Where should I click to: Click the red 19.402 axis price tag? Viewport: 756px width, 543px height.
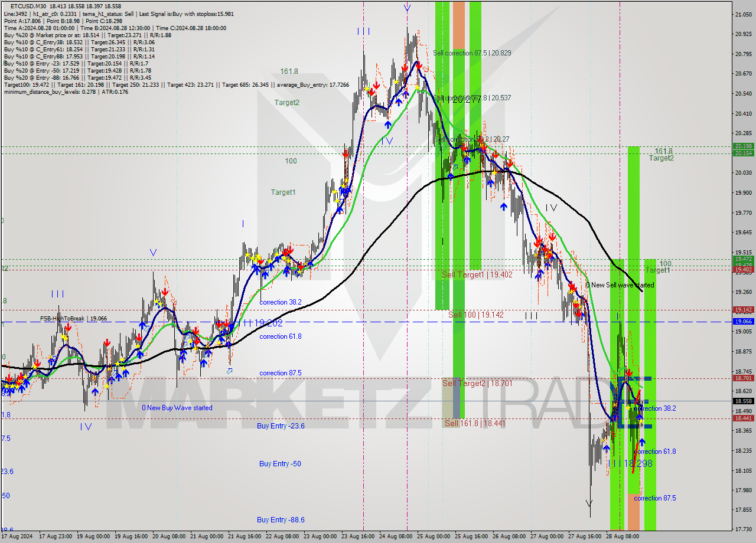click(743, 270)
